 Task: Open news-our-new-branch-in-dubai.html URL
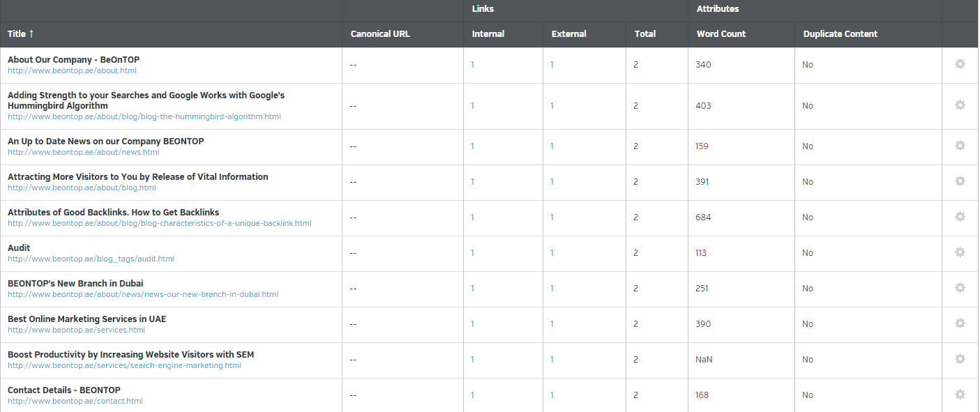point(143,294)
